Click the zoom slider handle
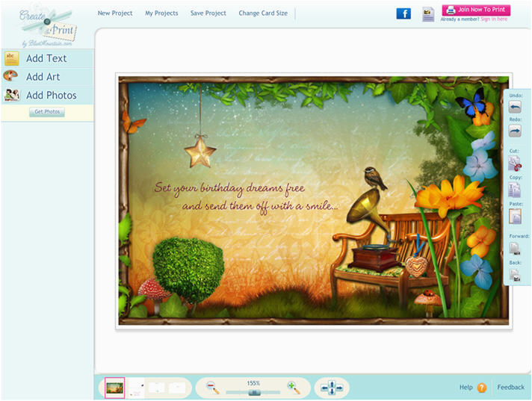The width and height of the screenshot is (532, 401). [254, 393]
